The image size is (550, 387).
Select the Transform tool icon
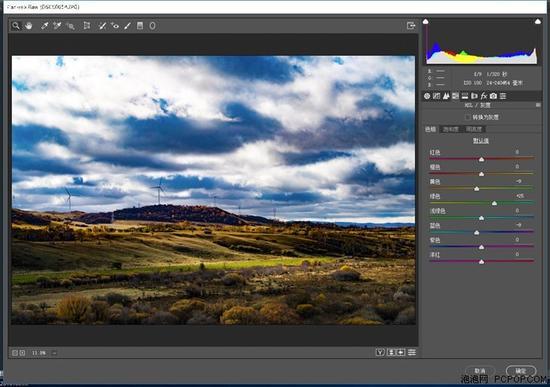tap(87, 26)
